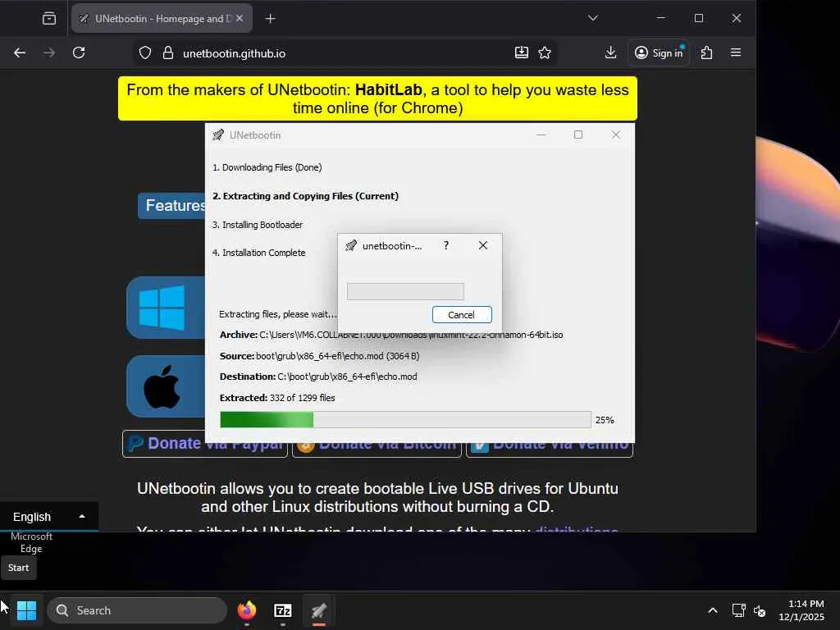Expand the English language dropdown
The height and width of the screenshot is (630, 840).
click(48, 517)
